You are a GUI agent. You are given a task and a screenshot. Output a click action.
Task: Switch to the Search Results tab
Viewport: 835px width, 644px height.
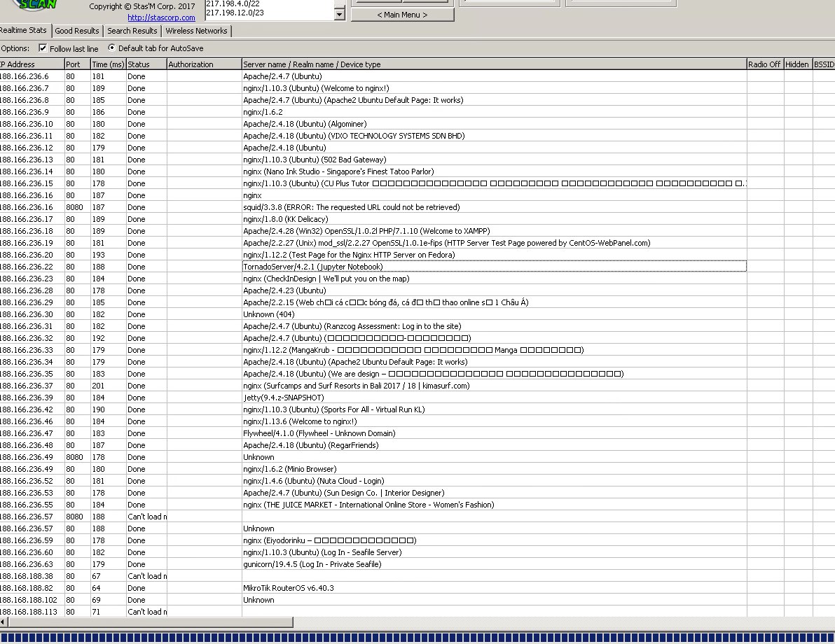tap(132, 31)
